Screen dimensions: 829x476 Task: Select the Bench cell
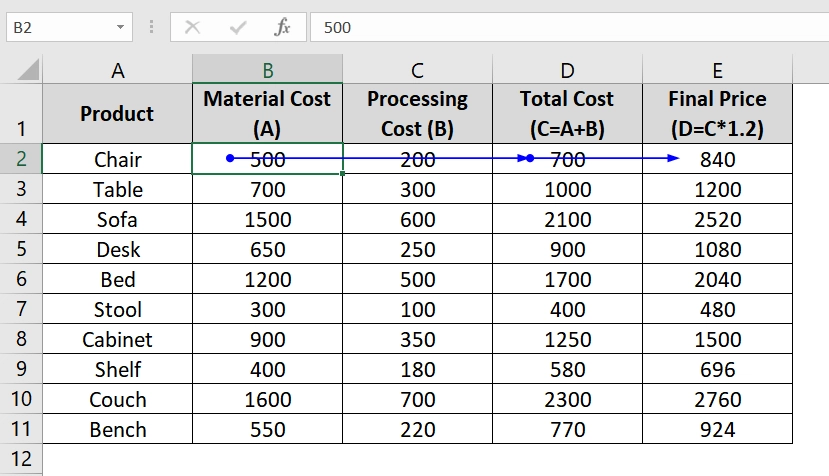coord(117,429)
